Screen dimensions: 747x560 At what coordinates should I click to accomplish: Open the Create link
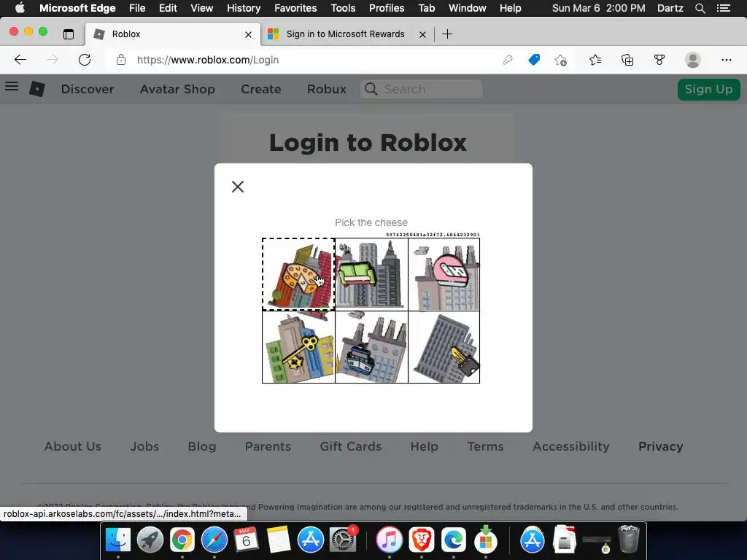click(x=260, y=89)
